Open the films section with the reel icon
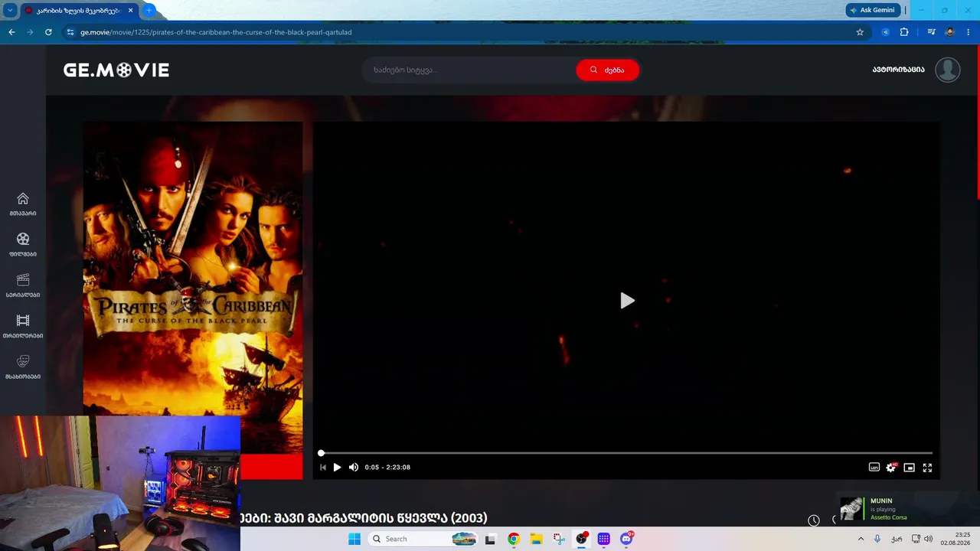 click(23, 245)
